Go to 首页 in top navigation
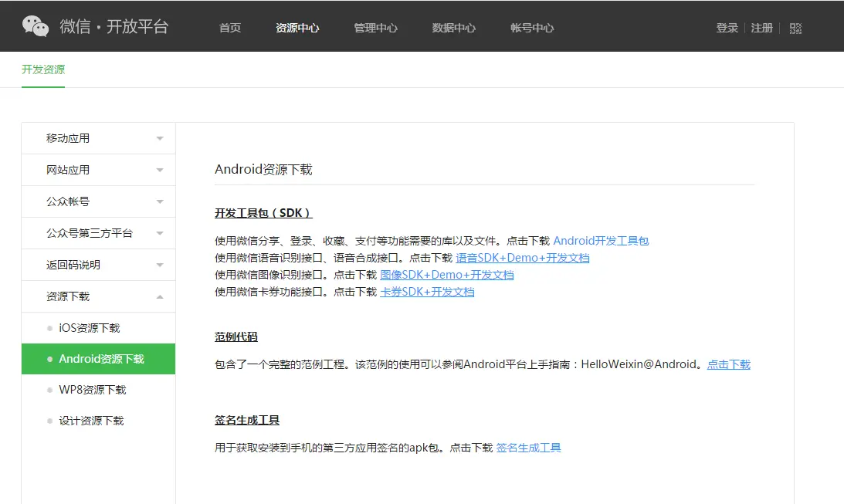 pyautogui.click(x=230, y=28)
